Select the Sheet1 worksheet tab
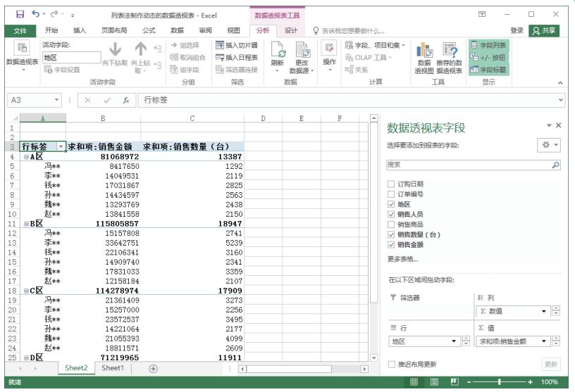 pos(113,368)
